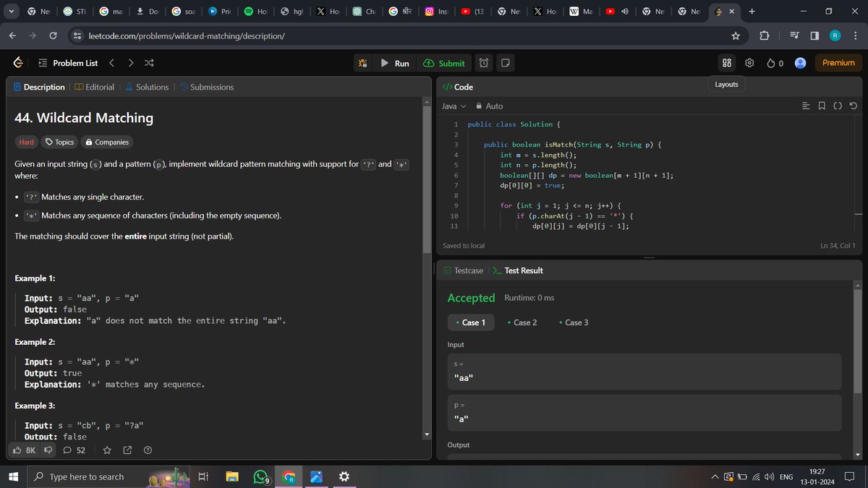Screen dimensions: 868x488
Task: Switch to the Submissions tab
Action: coord(206,87)
